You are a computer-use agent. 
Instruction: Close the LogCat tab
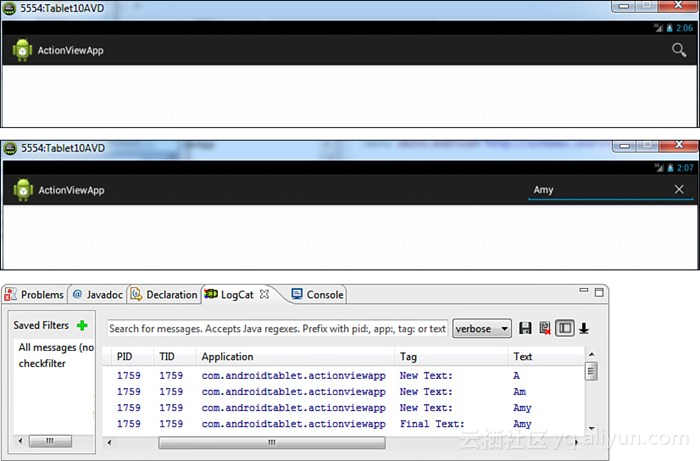pyautogui.click(x=264, y=294)
